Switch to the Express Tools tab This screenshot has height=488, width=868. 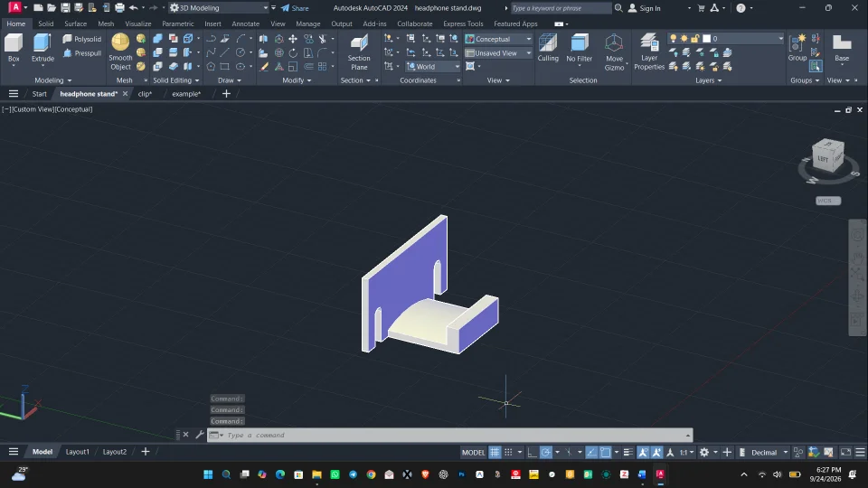coord(463,23)
